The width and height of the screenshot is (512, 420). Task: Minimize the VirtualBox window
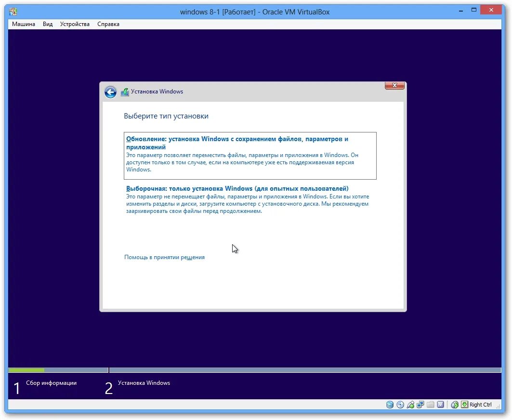click(461, 11)
